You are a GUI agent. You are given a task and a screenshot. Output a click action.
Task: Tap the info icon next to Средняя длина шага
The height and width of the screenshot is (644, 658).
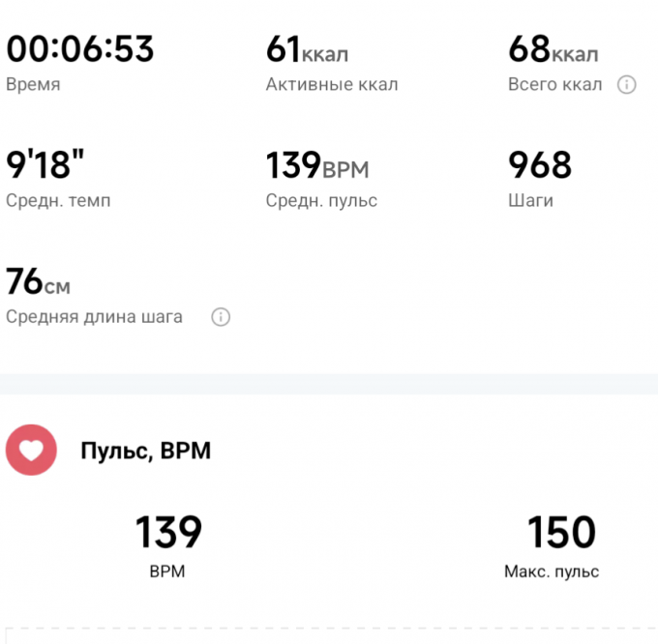coord(221,317)
